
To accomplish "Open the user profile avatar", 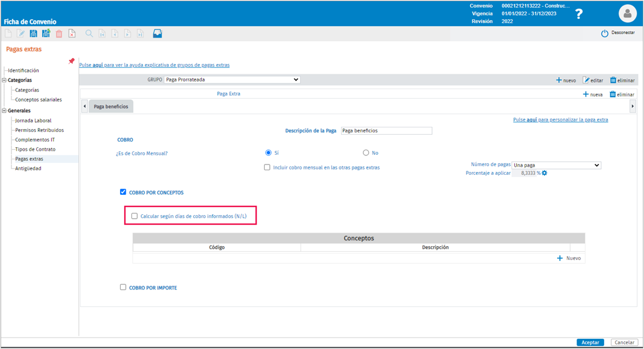I will 627,14.
